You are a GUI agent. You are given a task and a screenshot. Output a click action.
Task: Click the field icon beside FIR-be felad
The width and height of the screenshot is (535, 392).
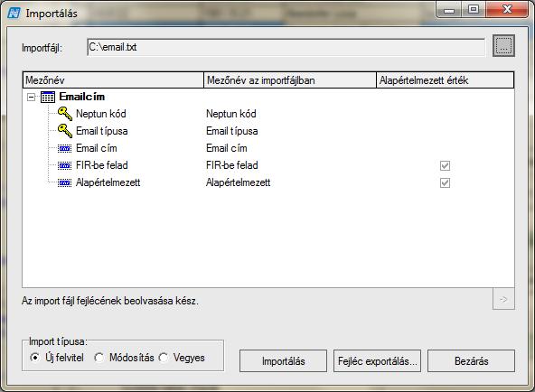64,165
